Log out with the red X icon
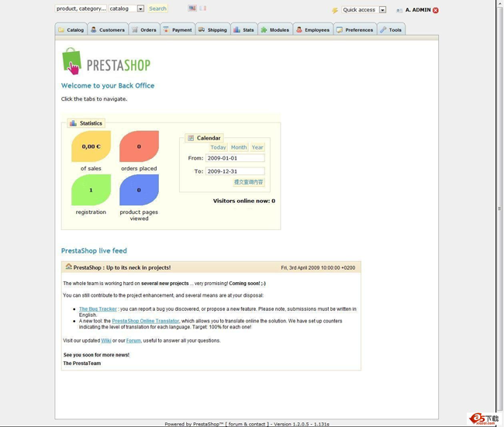 [x=436, y=10]
